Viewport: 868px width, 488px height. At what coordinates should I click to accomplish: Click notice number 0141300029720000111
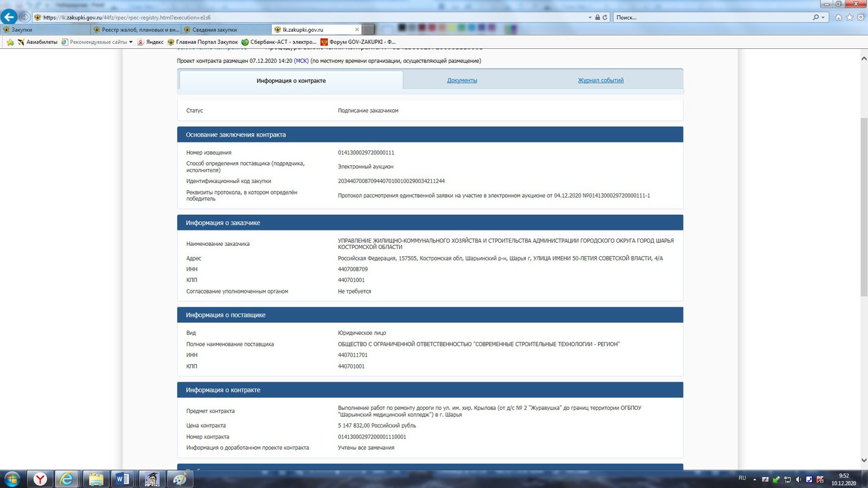coord(366,152)
